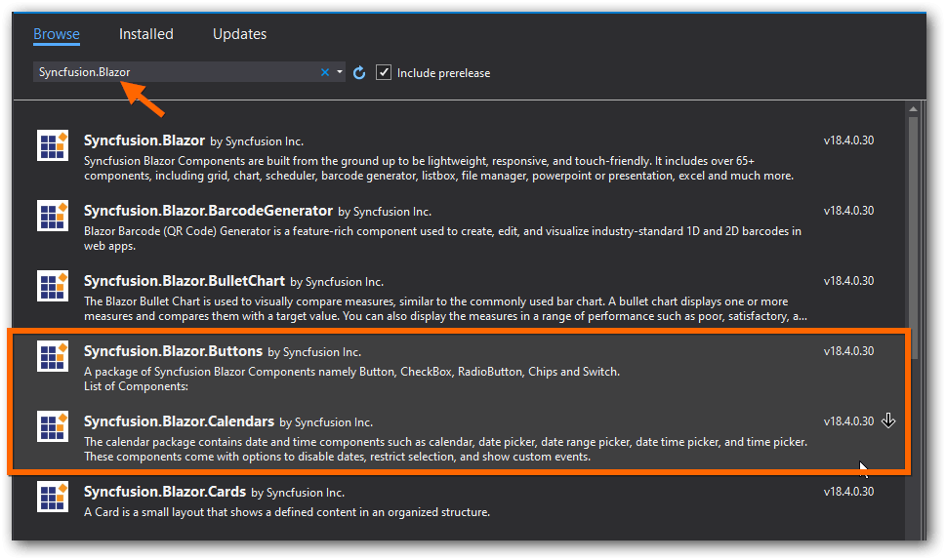Select the Syncfusion.Blazor.Buttons package title

coord(173,351)
